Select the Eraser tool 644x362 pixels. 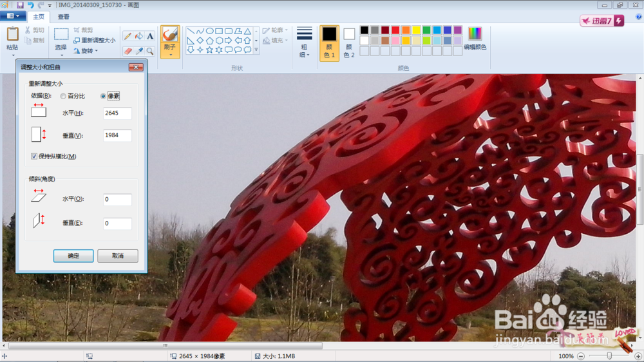[x=128, y=51]
